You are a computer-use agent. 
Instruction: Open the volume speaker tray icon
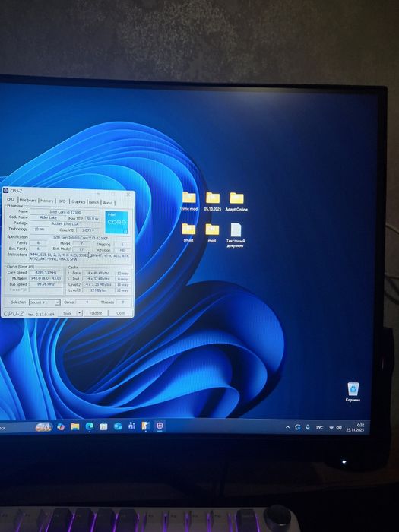pos(339,428)
